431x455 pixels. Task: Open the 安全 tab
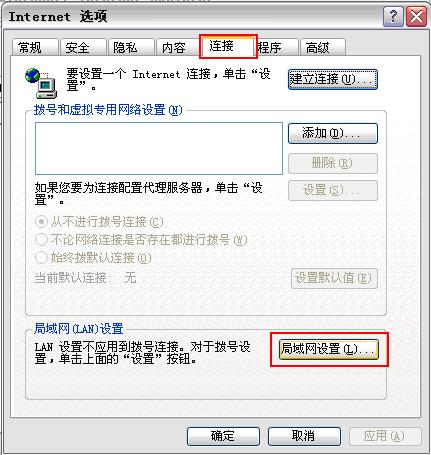click(x=83, y=47)
